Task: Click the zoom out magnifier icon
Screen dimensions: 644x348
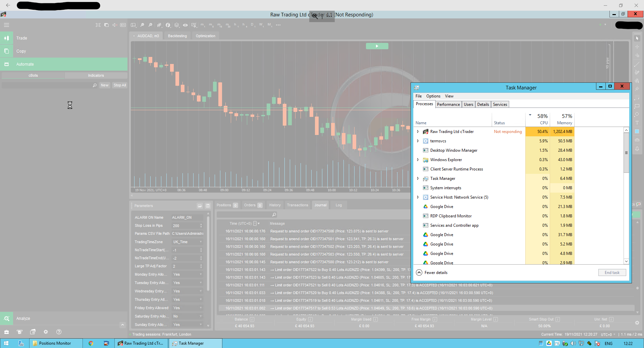Action: click(x=142, y=25)
